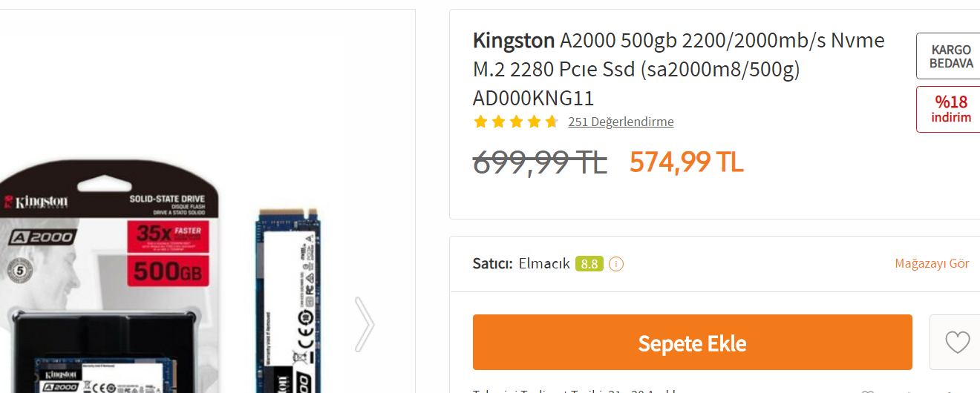Open the 251 Değerlendirme reviews link
The width and height of the screenshot is (980, 393).
[x=621, y=122]
